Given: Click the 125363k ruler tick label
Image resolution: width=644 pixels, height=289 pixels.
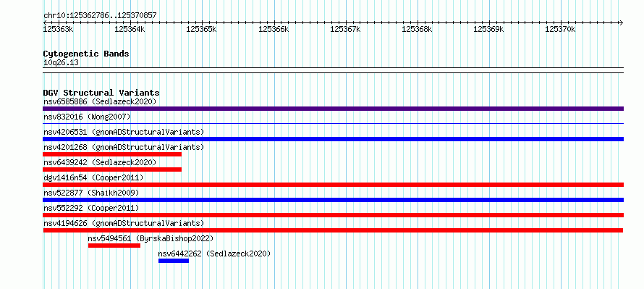Looking at the screenshot, I should click(x=59, y=29).
